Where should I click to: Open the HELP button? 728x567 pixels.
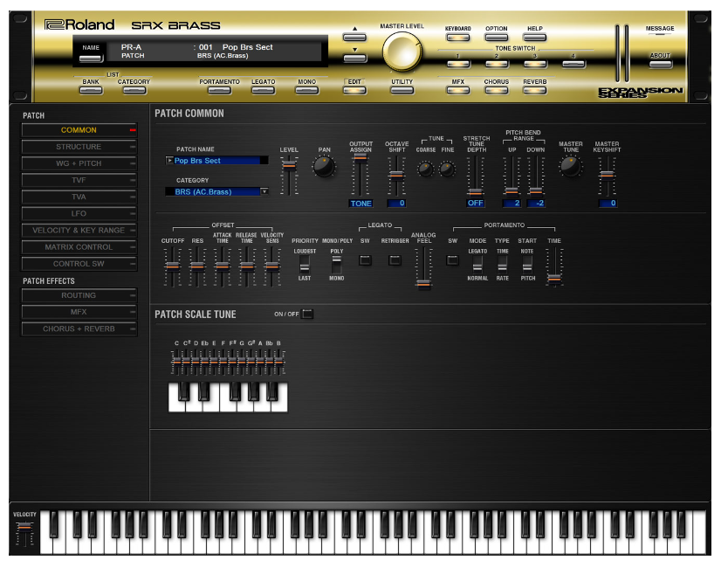point(535,38)
